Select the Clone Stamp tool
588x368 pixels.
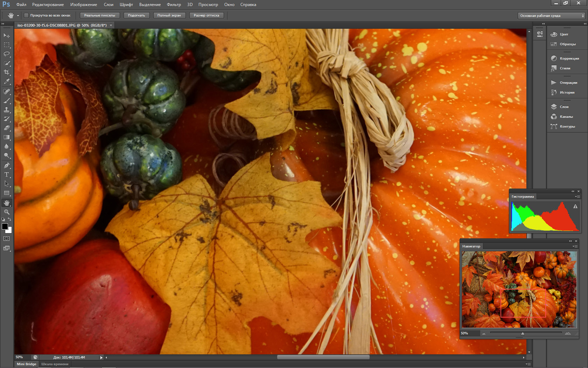[7, 110]
